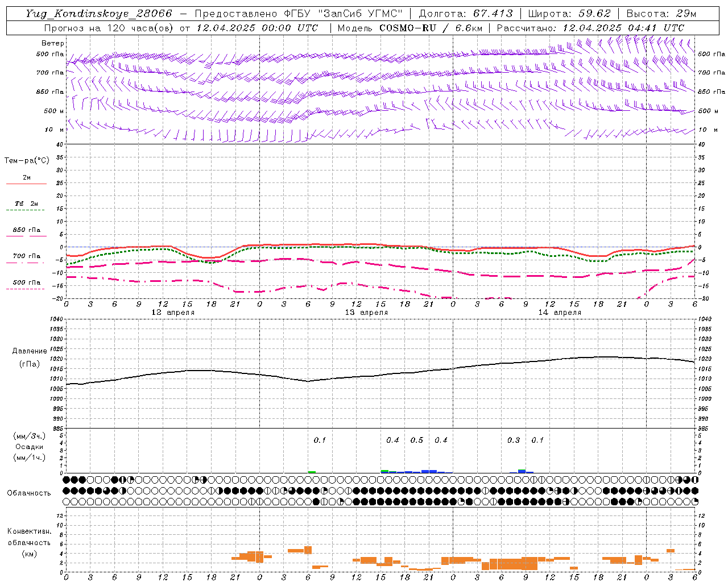Click the Рассчитано 12.04.2025 04:41 UTC timestamp
Screen dimensions: 728x582
pyautogui.click(x=590, y=28)
